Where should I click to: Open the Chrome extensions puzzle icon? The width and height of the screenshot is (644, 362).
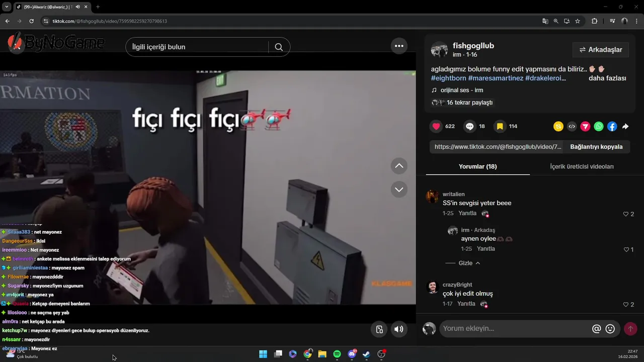click(x=594, y=21)
